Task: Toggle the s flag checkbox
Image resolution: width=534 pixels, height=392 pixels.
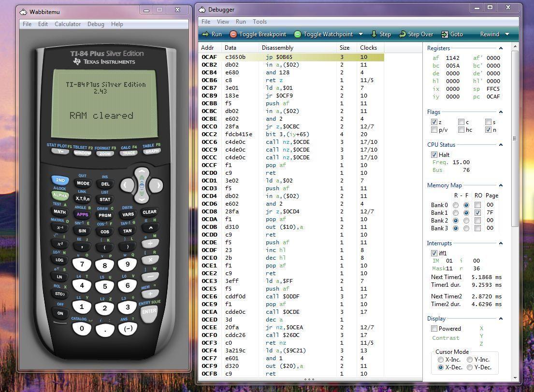Action: click(488, 122)
